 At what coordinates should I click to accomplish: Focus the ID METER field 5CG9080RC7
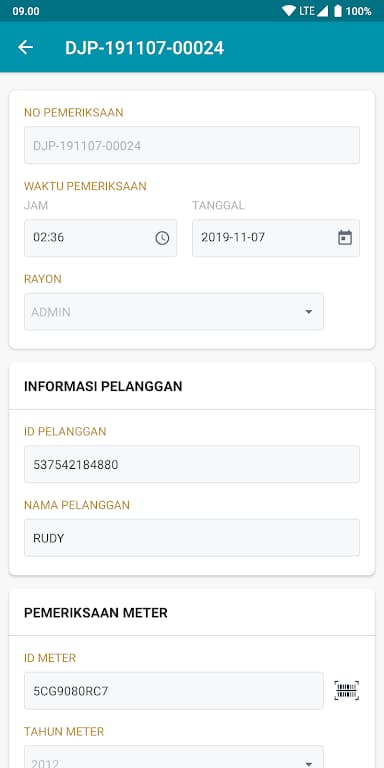174,691
